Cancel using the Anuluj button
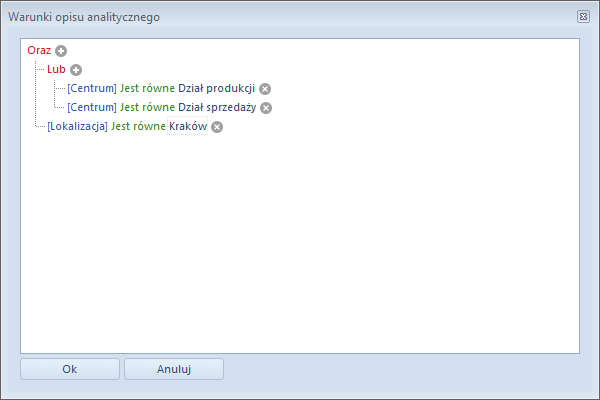The image size is (600, 400). tap(174, 369)
